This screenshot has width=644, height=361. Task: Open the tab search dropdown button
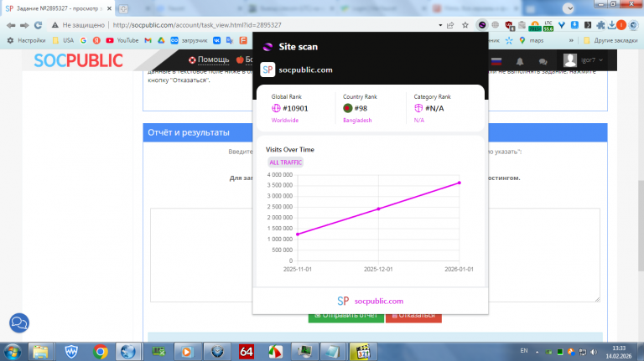pos(569,8)
